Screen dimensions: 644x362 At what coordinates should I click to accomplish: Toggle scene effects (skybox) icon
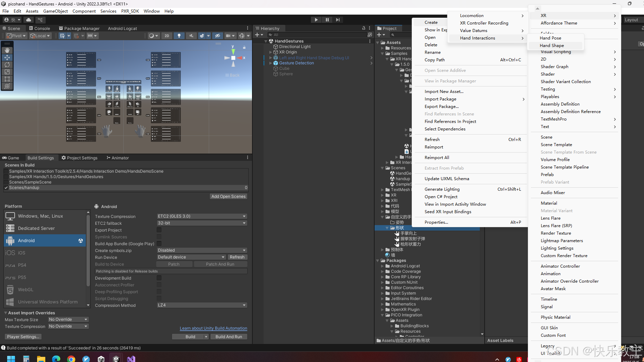click(x=202, y=36)
